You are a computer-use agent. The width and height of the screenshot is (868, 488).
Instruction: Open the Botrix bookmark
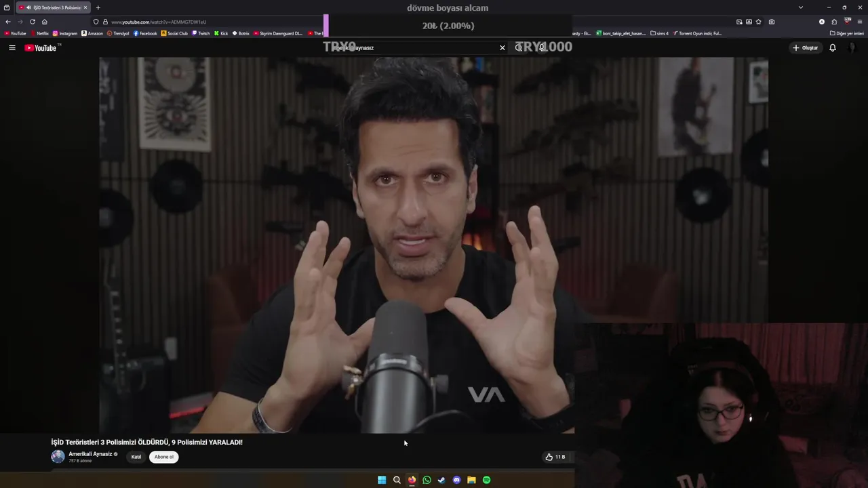[x=241, y=33]
